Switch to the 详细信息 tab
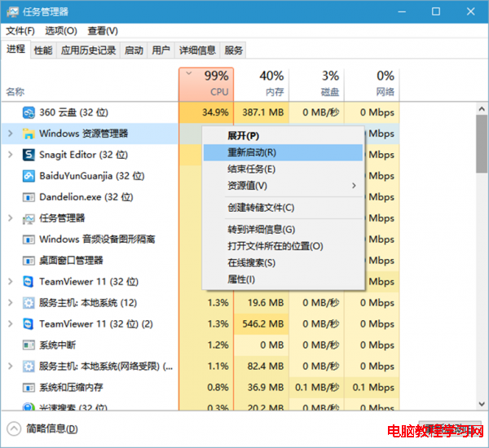Screen dimensions: 489x448 (x=197, y=51)
